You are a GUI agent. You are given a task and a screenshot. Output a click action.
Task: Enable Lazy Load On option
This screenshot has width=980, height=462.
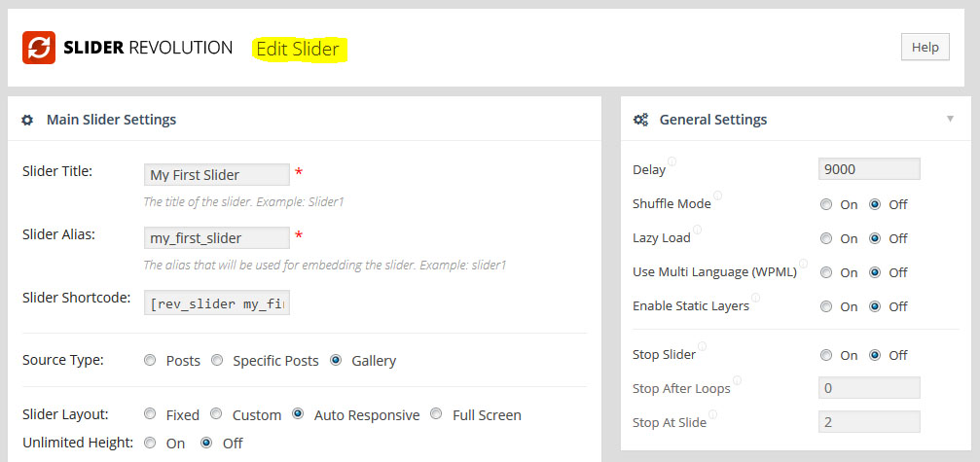(x=826, y=239)
